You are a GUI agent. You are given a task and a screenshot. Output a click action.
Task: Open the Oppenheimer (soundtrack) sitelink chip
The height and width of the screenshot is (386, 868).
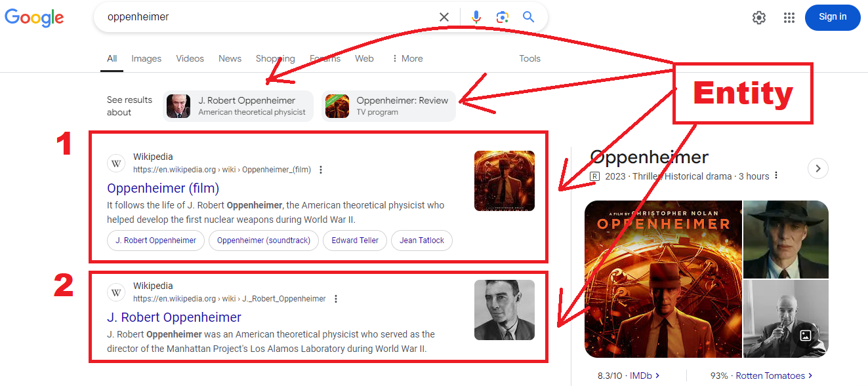tap(264, 241)
